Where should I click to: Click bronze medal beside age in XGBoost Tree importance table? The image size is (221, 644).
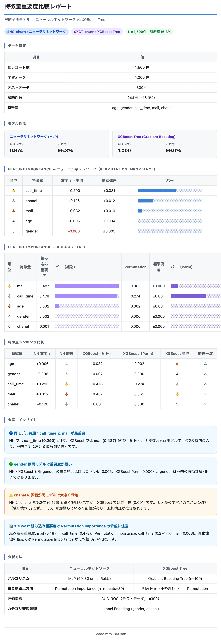click(9, 306)
